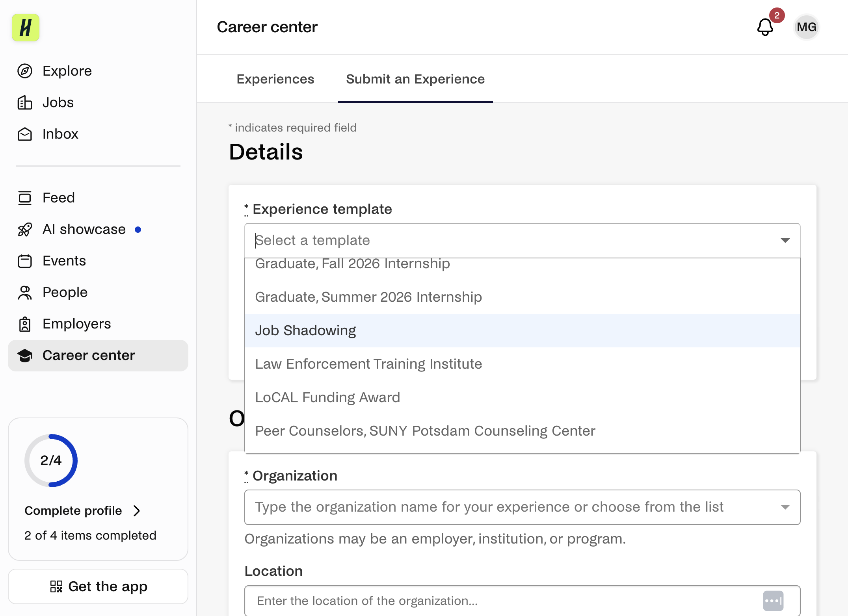Open Explore in the sidebar
Image resolution: width=848 pixels, height=616 pixels.
click(x=98, y=71)
